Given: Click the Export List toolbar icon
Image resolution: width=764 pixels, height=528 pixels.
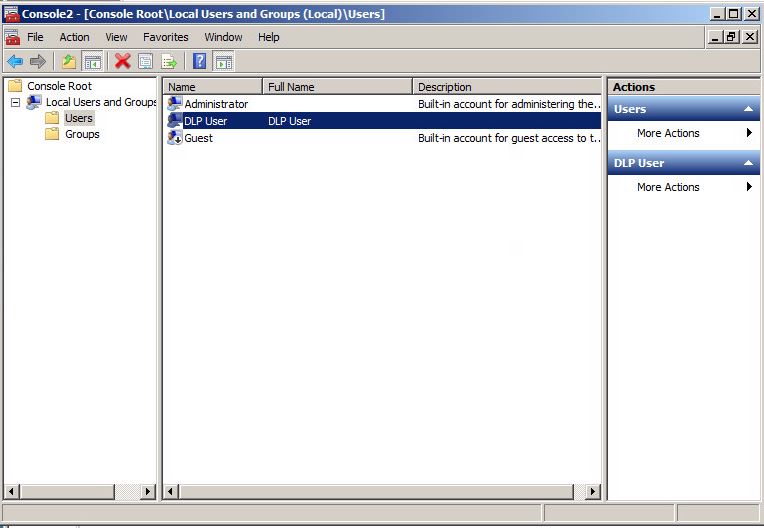Looking at the screenshot, I should point(169,61).
